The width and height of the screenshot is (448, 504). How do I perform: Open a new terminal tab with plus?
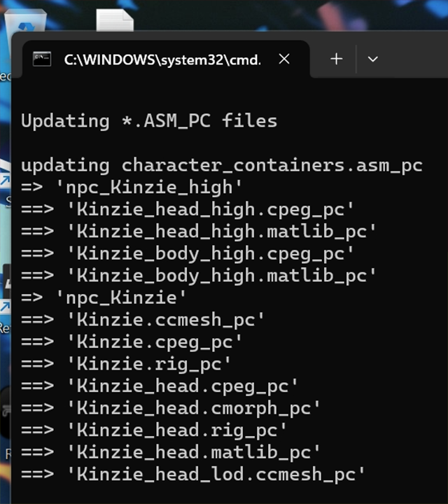coord(337,59)
